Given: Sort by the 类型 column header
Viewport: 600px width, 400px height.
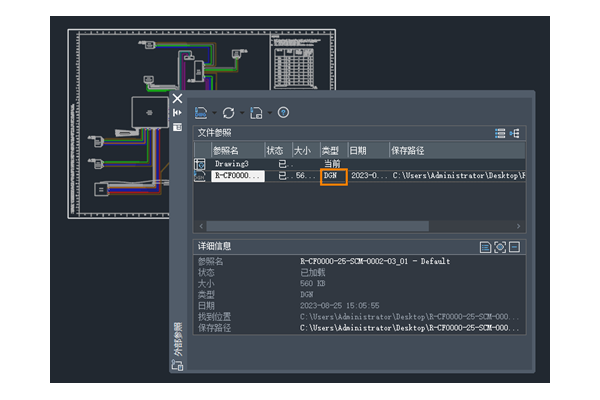Looking at the screenshot, I should pos(334,150).
